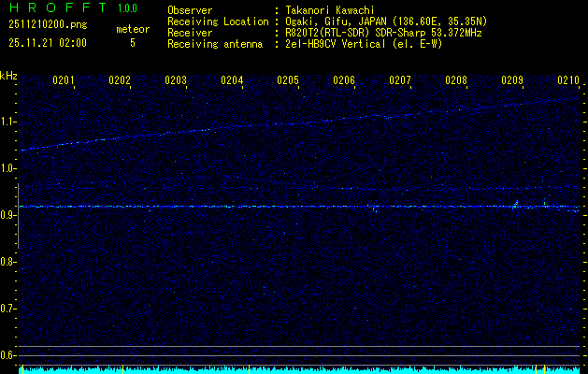Select the 0210 time marker
The image size is (588, 374).
pos(568,80)
